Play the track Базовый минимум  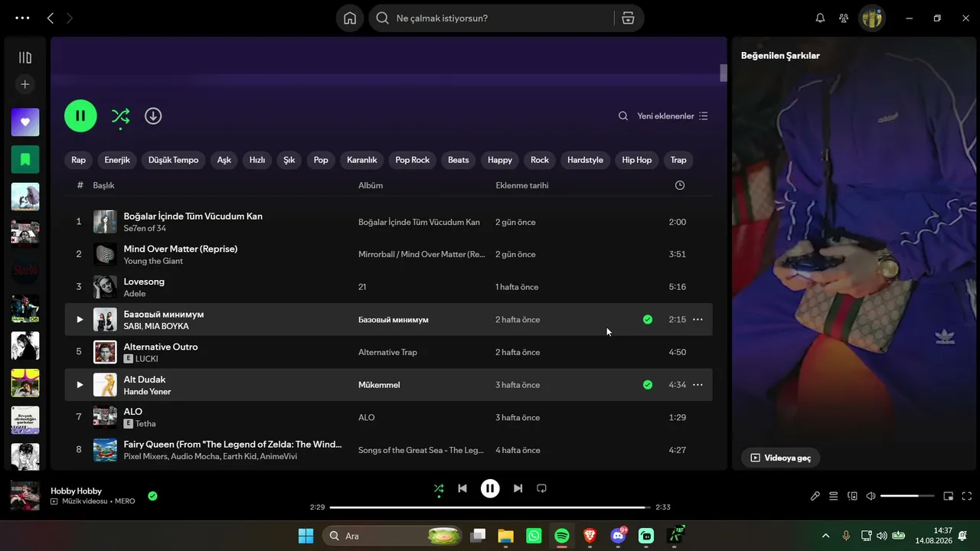pos(79,320)
